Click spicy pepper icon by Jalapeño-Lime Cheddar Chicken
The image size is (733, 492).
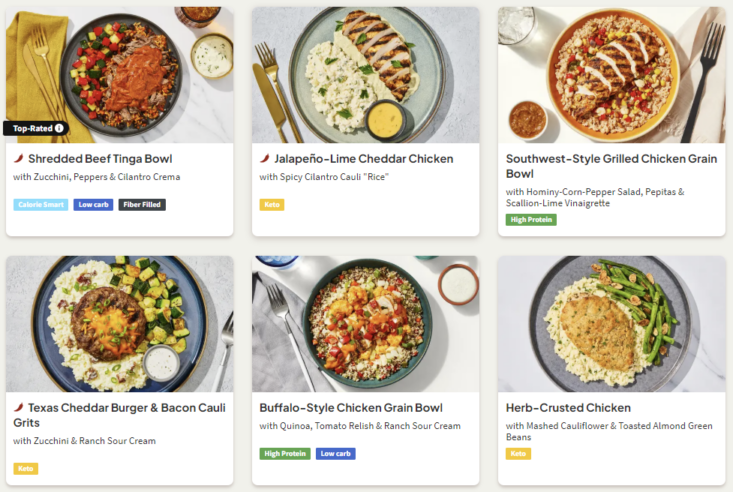click(265, 159)
